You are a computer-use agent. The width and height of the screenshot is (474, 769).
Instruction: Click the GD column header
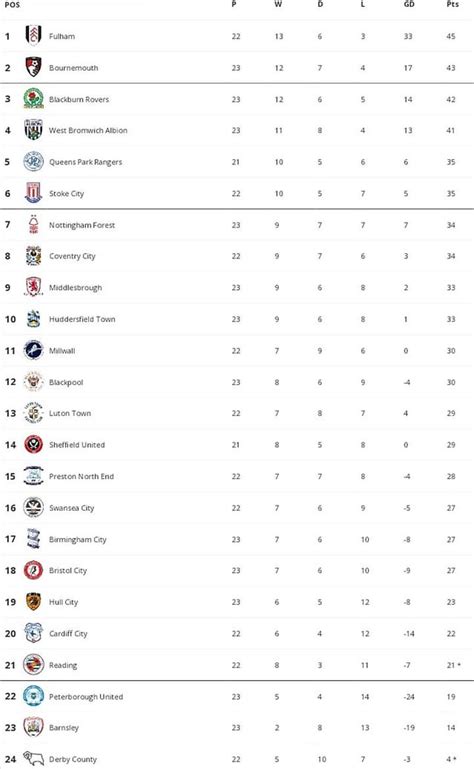pyautogui.click(x=409, y=4)
